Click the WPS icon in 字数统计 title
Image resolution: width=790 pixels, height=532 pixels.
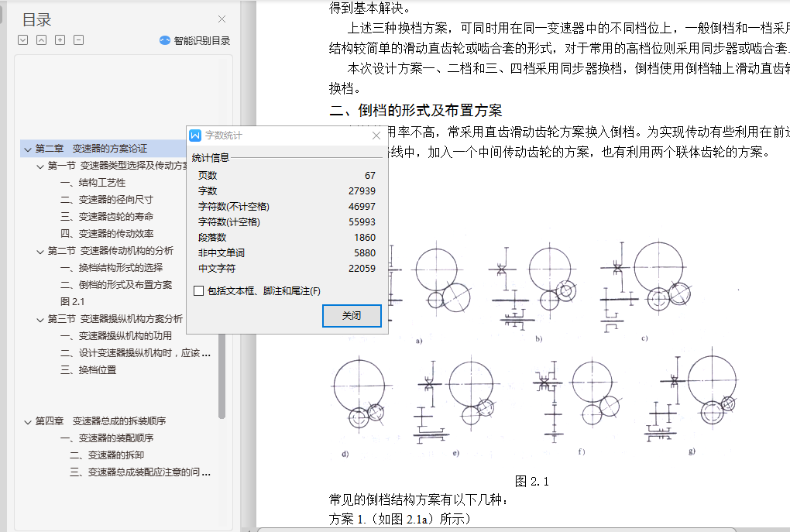195,136
